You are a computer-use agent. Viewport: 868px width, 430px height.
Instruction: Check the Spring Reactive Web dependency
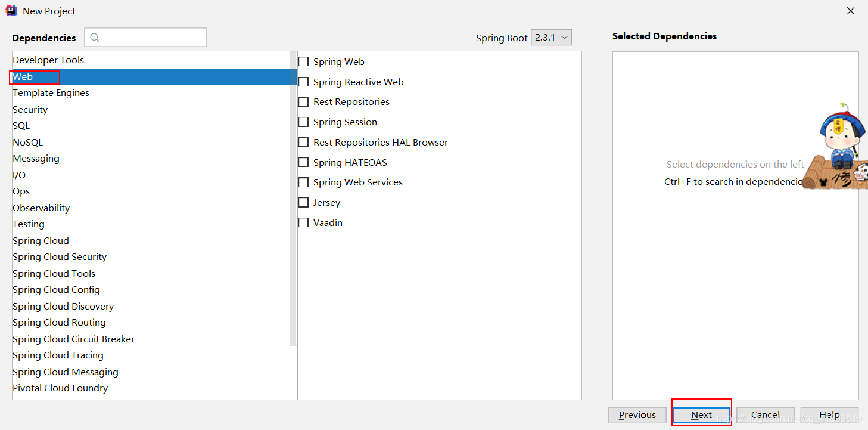pyautogui.click(x=304, y=82)
